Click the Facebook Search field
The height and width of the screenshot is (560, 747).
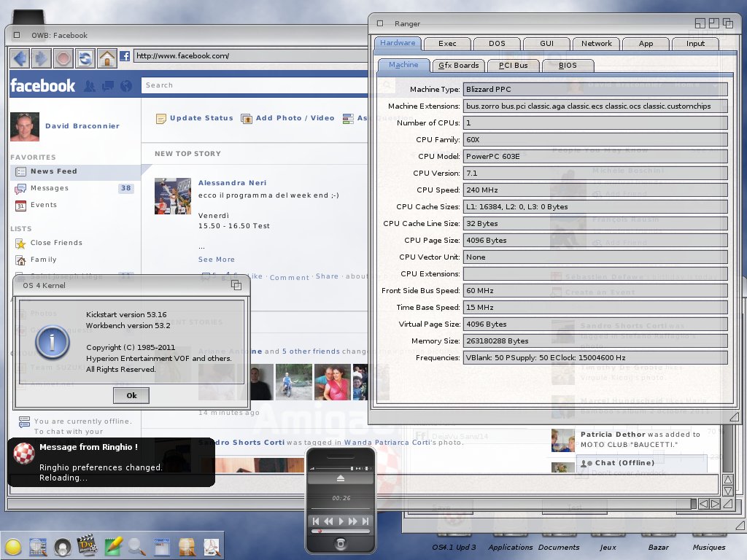(x=255, y=85)
